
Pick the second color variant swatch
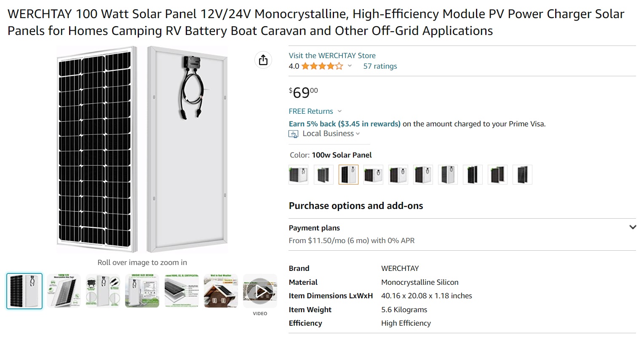point(323,174)
